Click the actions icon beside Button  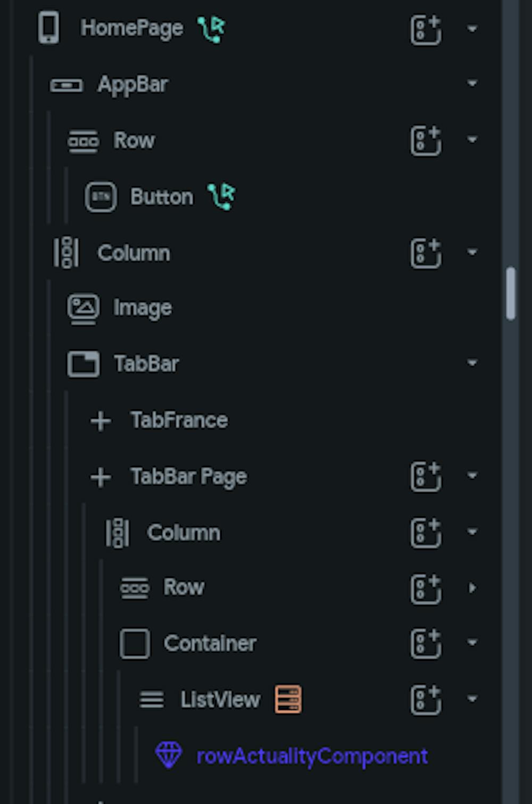pyautogui.click(x=221, y=196)
